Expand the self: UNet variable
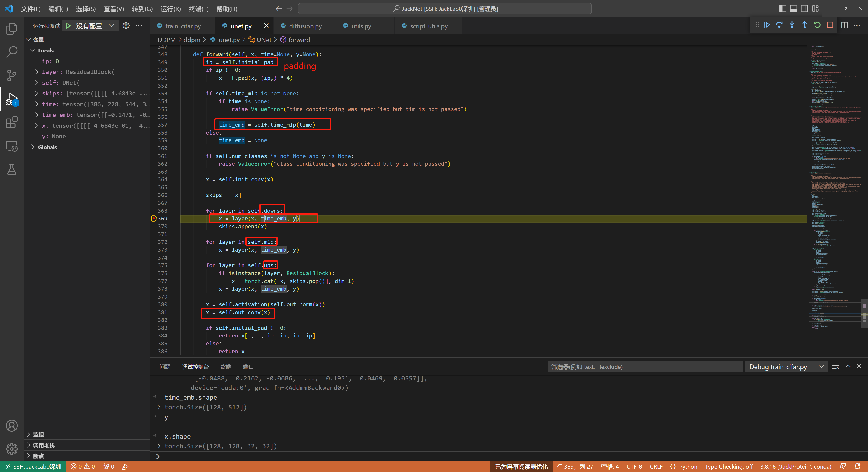 click(x=36, y=83)
